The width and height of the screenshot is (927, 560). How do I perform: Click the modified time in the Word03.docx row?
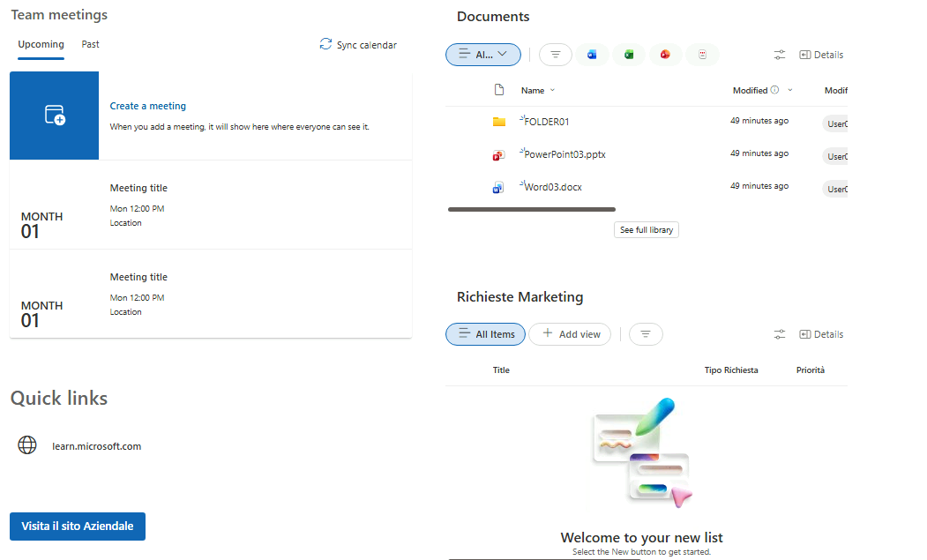(759, 186)
